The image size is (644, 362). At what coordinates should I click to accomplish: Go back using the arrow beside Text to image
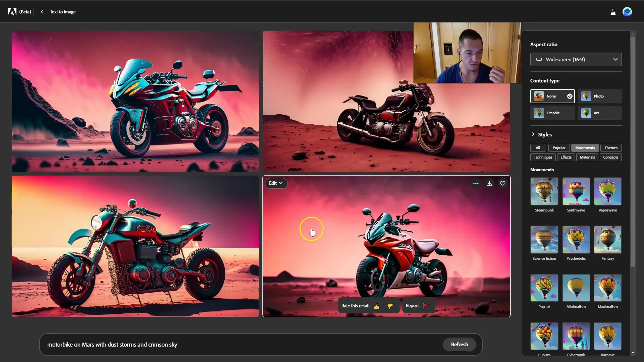click(x=42, y=12)
